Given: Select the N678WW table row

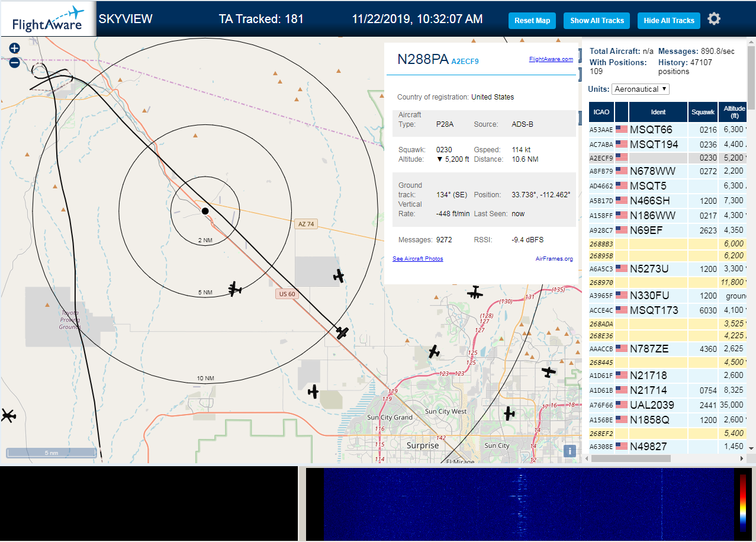Looking at the screenshot, I should (x=668, y=171).
